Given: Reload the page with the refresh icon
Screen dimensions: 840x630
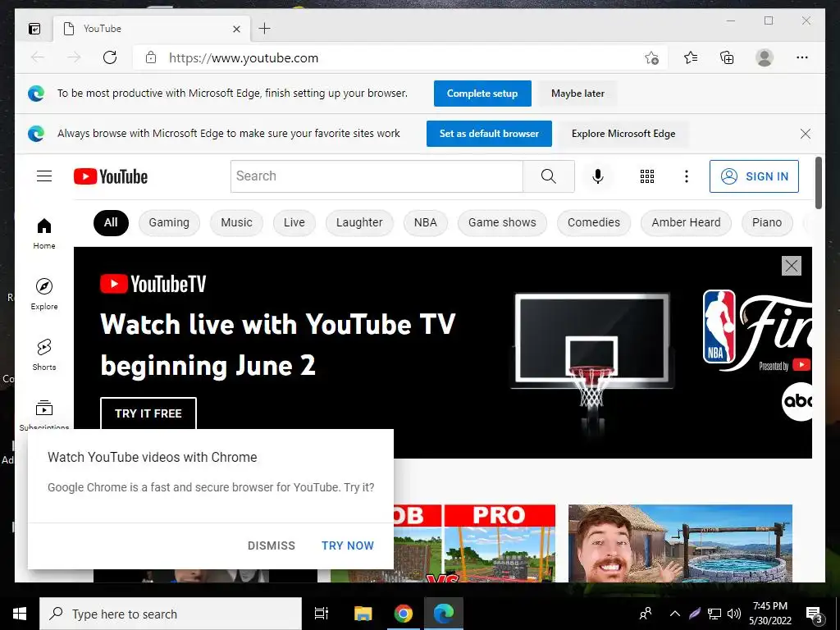Looking at the screenshot, I should coord(110,57).
